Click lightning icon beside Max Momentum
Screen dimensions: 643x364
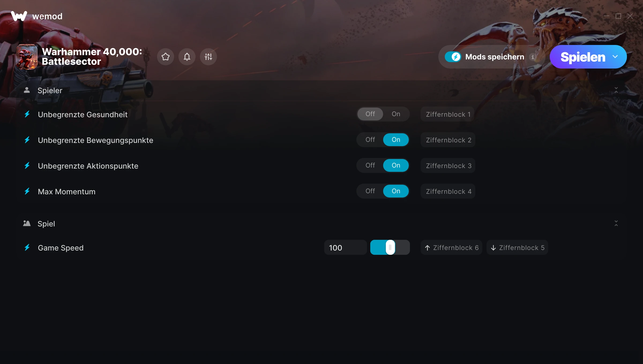[x=27, y=191]
